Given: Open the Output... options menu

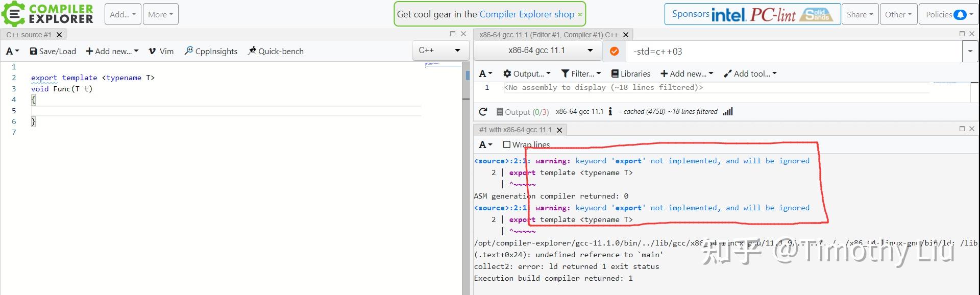Looking at the screenshot, I should click(527, 73).
